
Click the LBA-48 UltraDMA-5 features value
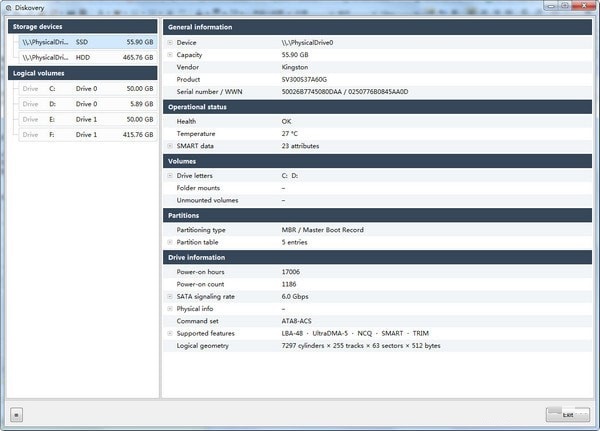click(x=355, y=333)
